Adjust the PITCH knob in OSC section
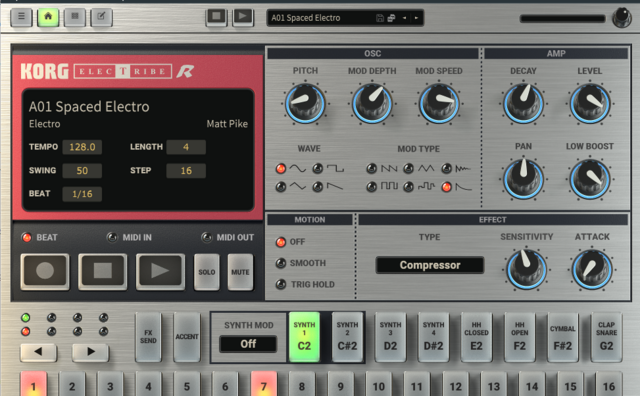Viewport: 640px width, 396px height. (305, 104)
